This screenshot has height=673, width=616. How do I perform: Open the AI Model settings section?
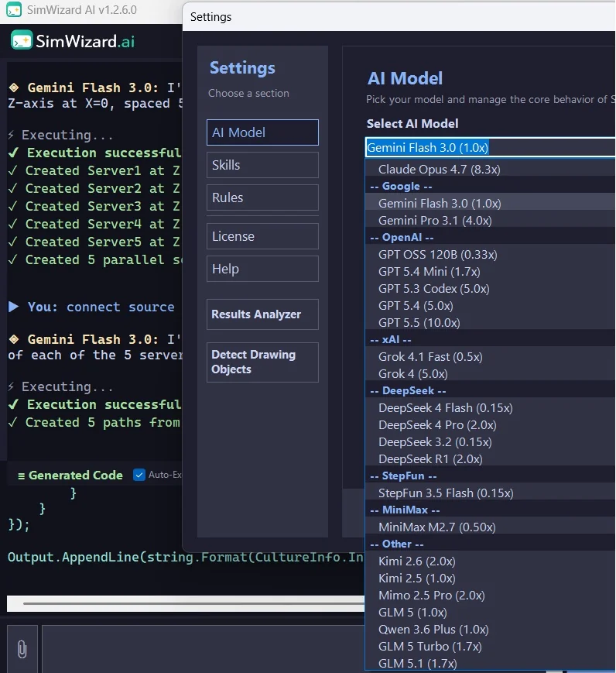click(262, 132)
